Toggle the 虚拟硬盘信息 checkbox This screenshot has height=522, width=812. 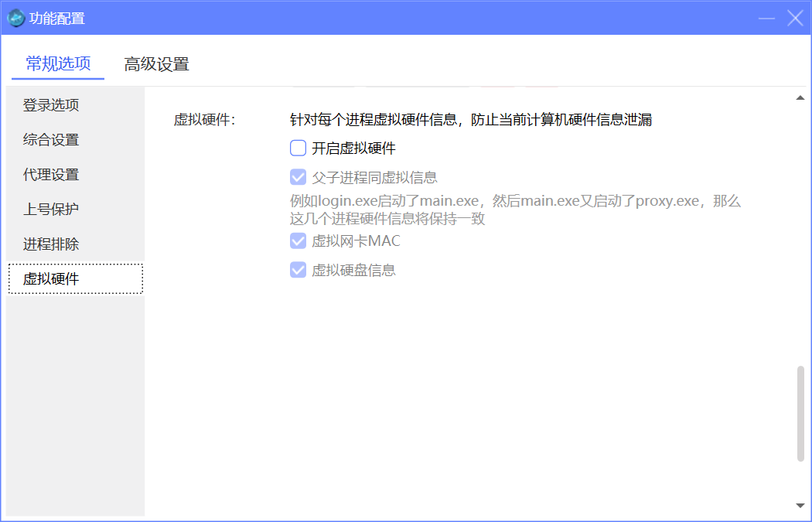(299, 270)
